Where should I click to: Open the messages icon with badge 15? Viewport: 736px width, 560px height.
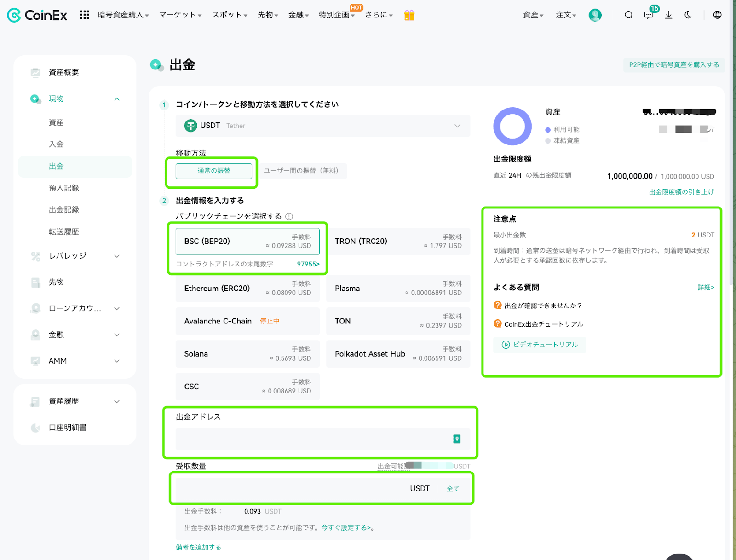(649, 15)
